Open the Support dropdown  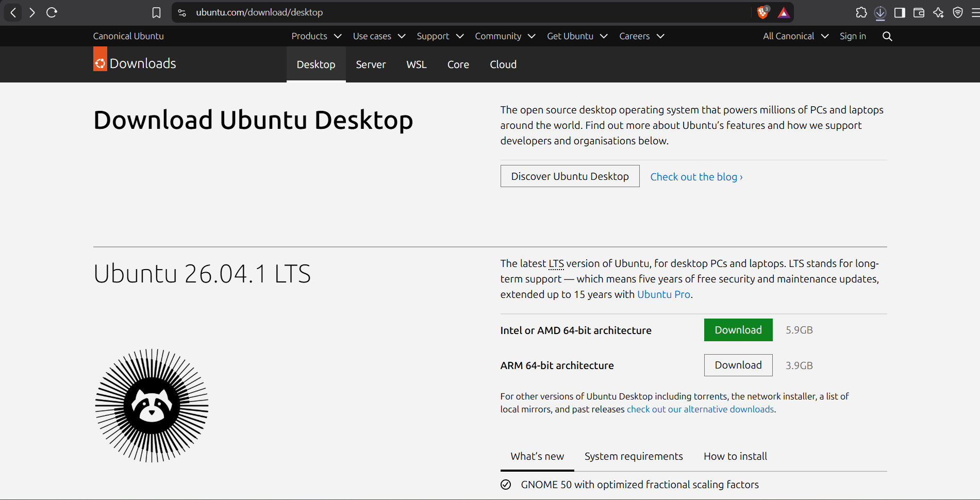440,36
